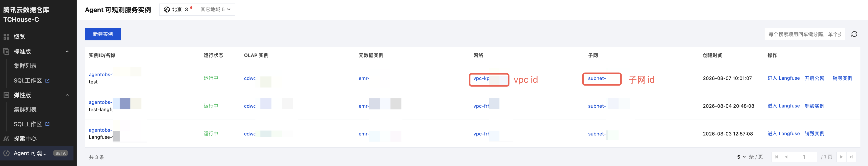Go to the next page arrow icon
Image resolution: width=868 pixels, height=166 pixels.
click(x=841, y=157)
